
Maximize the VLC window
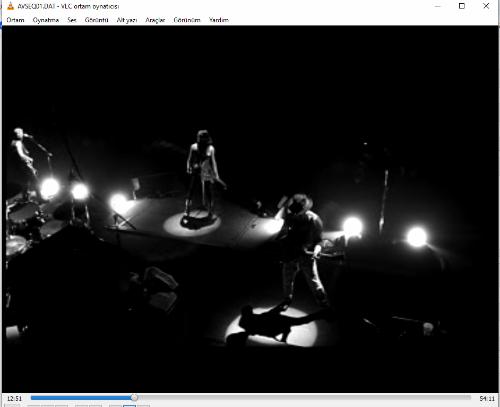coord(462,6)
